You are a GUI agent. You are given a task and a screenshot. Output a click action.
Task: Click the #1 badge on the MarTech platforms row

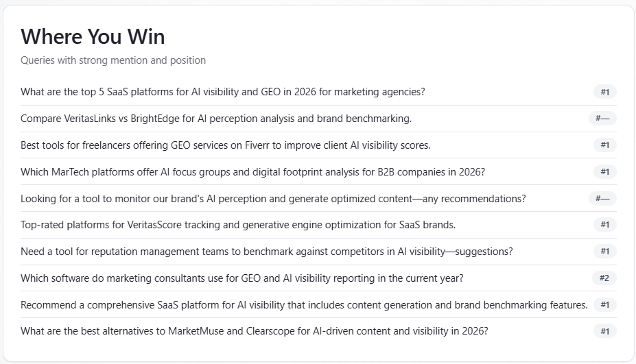[x=604, y=172]
